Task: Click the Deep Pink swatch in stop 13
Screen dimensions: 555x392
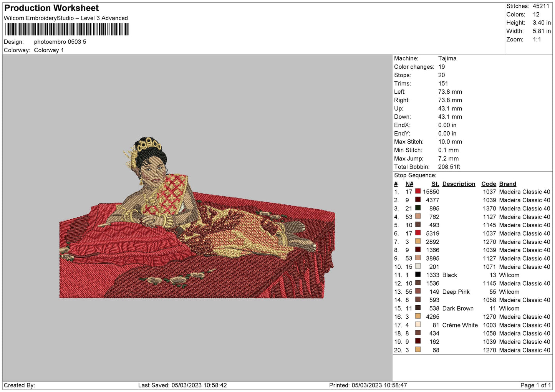Action: coord(418,291)
